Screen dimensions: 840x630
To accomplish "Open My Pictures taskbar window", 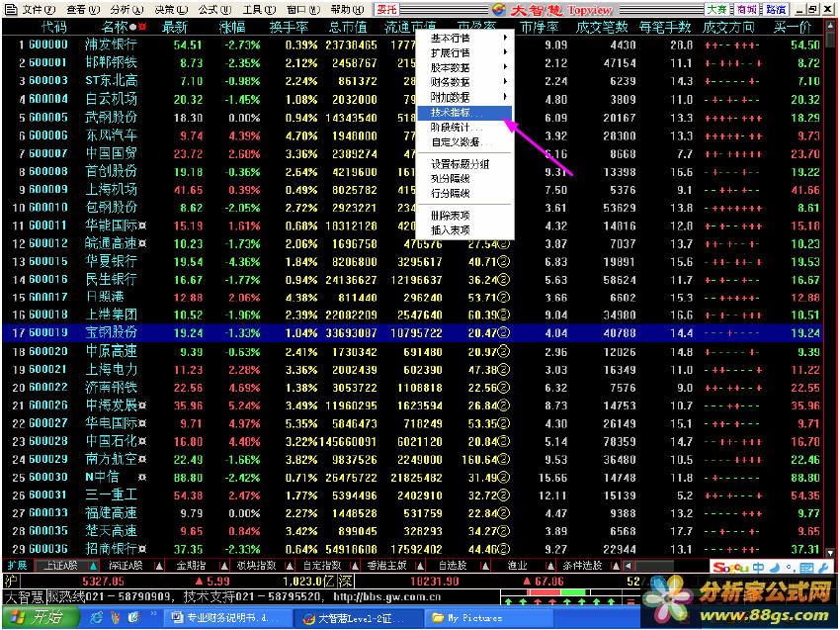I will [x=487, y=618].
